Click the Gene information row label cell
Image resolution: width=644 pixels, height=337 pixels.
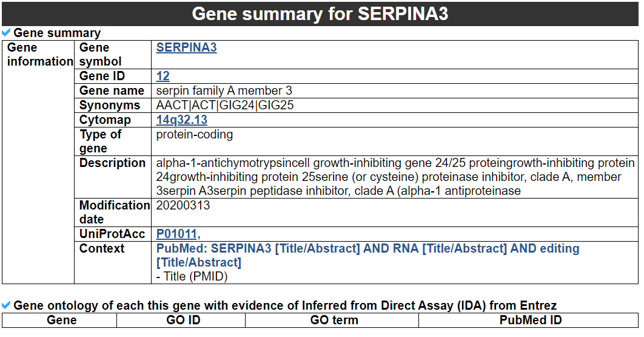click(39, 55)
